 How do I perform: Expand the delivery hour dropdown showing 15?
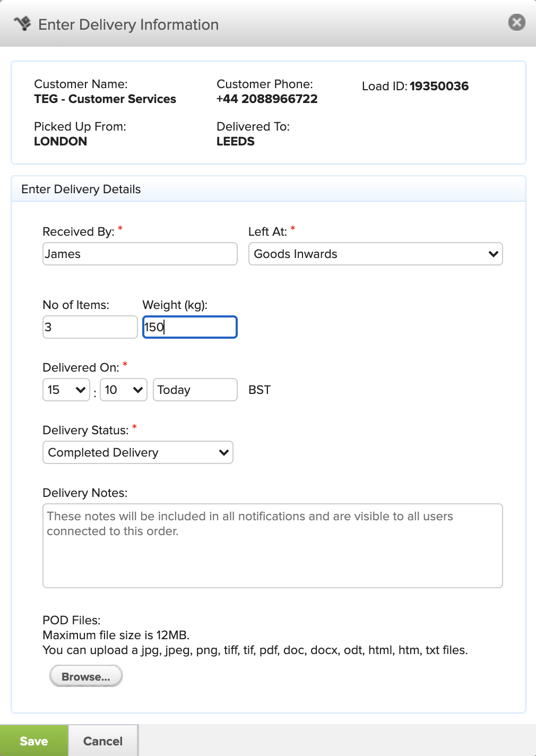click(x=66, y=390)
